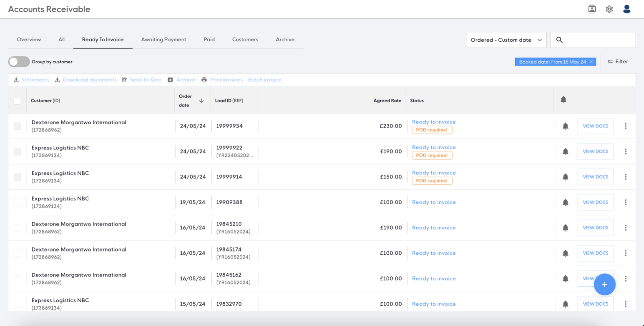The height and width of the screenshot is (326, 644).
Task: Click Print invoices toolbar action
Action: (222, 80)
